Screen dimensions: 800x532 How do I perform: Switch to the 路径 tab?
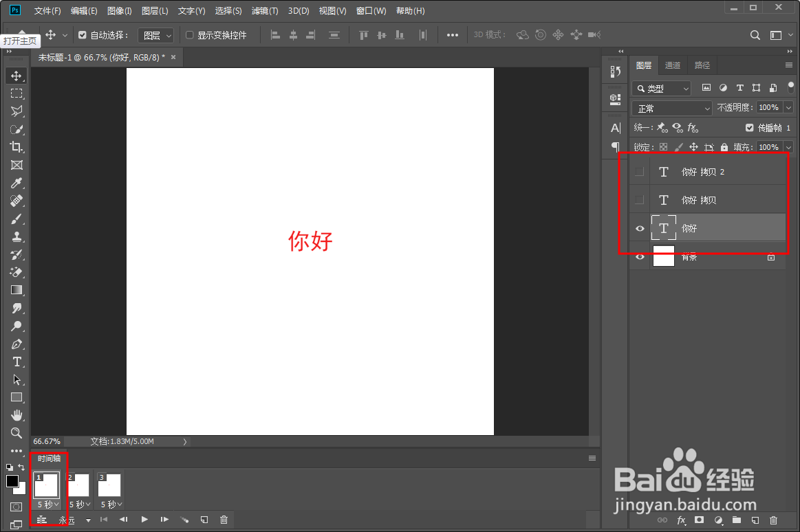coord(702,65)
